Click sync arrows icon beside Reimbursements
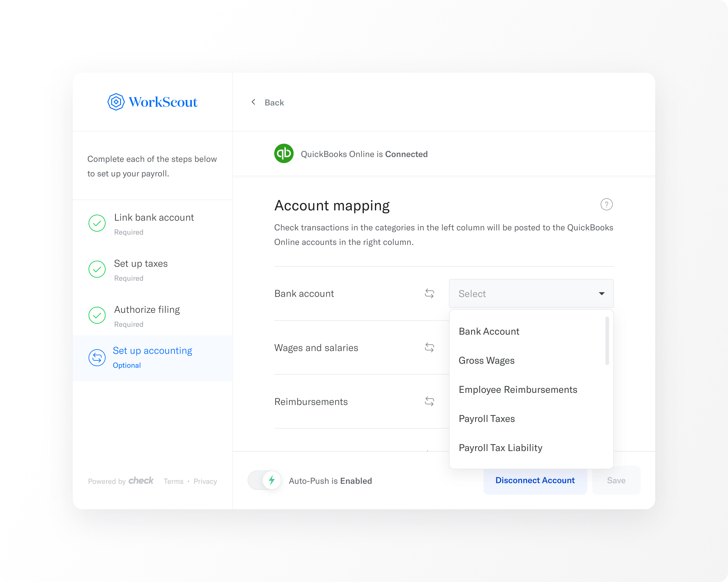This screenshot has width=728, height=582. click(x=429, y=402)
